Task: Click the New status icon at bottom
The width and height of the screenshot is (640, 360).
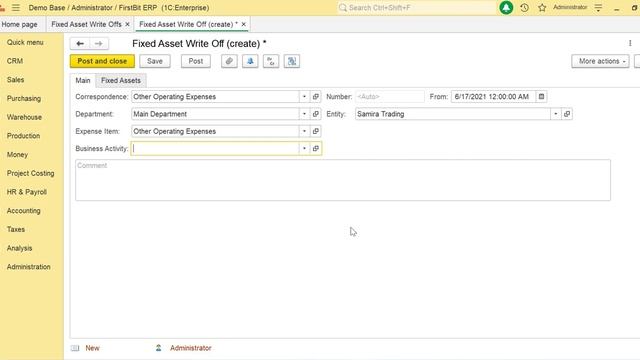Action: point(75,348)
